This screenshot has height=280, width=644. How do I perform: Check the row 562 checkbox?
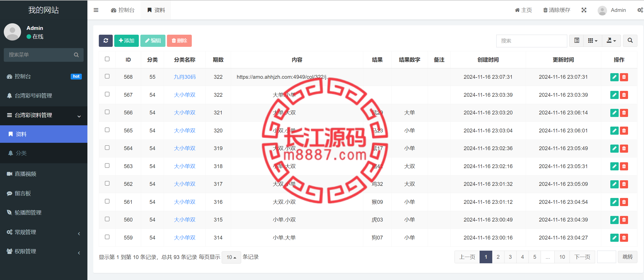(107, 183)
